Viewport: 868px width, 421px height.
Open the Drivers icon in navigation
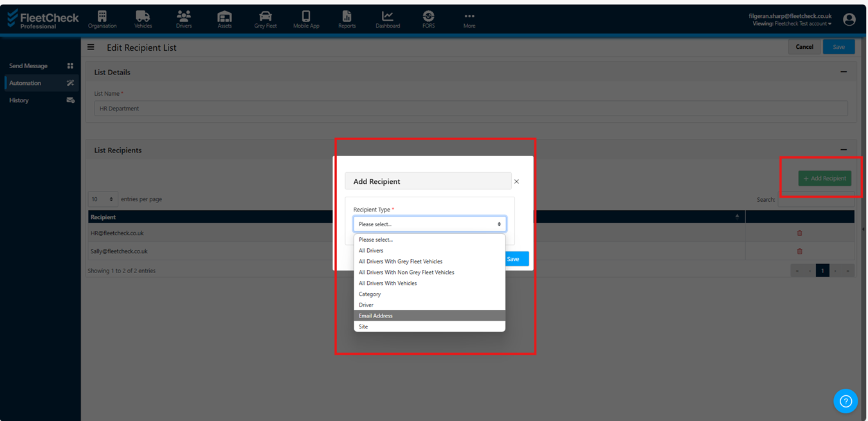click(184, 17)
